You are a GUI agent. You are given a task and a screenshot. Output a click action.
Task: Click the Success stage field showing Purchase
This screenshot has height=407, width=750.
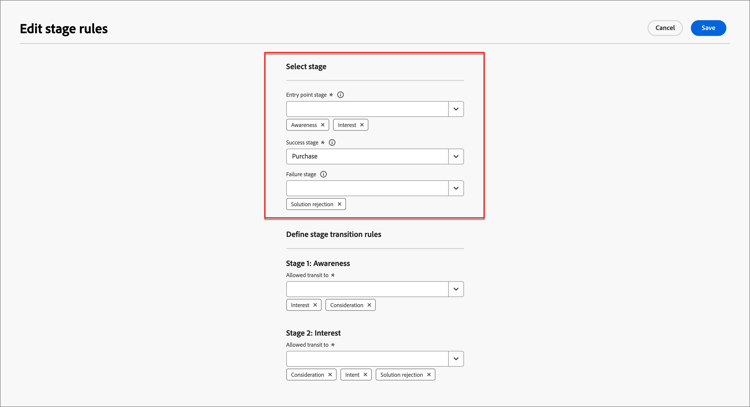pyautogui.click(x=367, y=156)
